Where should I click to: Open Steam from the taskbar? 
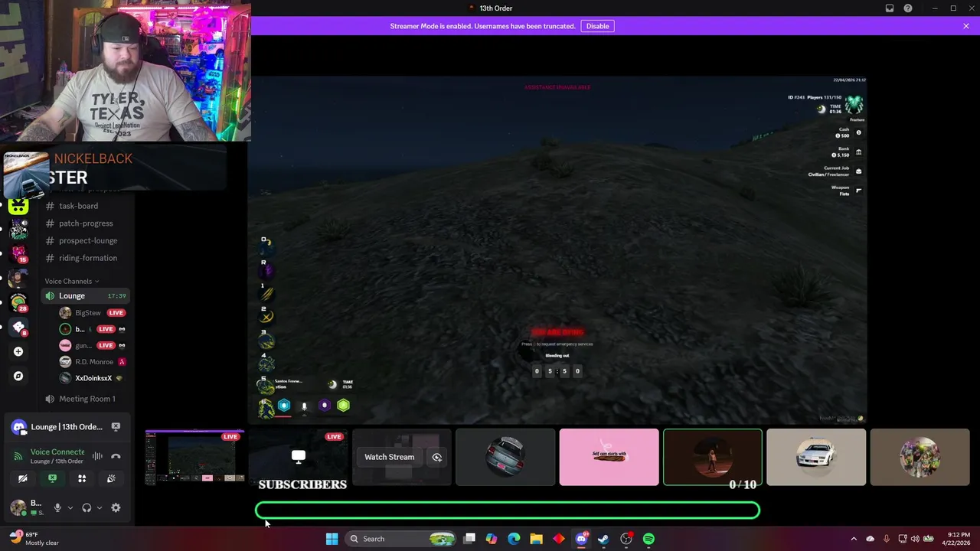pyautogui.click(x=603, y=539)
